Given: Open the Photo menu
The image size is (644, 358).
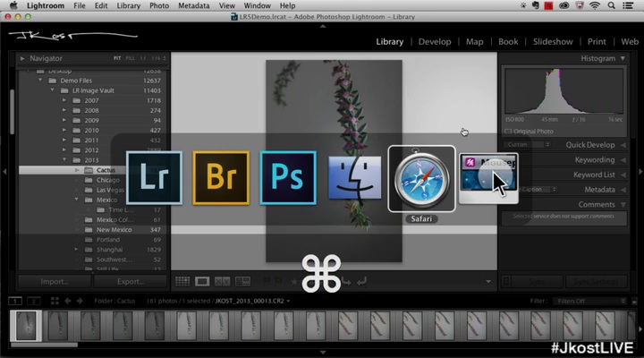Looking at the screenshot, I should pyautogui.click(x=159, y=5).
